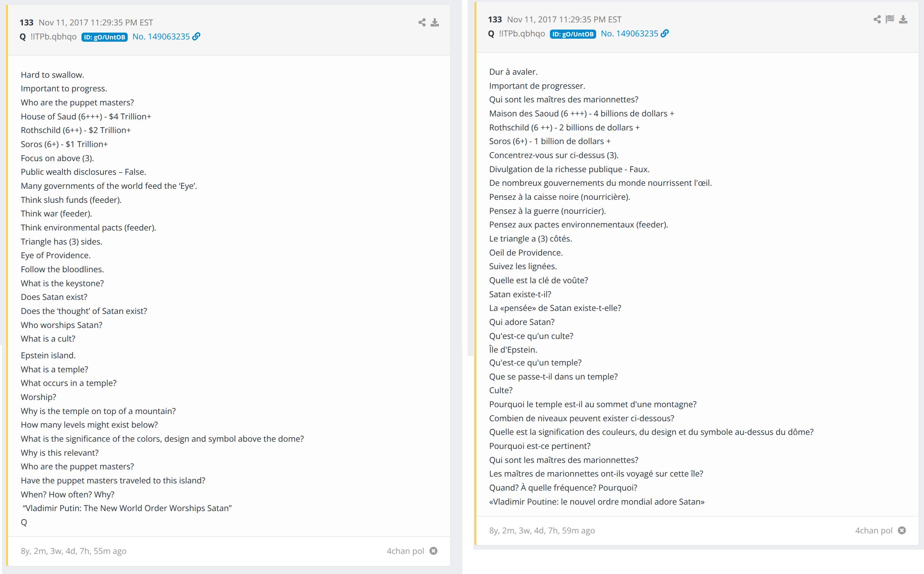Click ID: gO/UntOB badge in French post

click(573, 34)
